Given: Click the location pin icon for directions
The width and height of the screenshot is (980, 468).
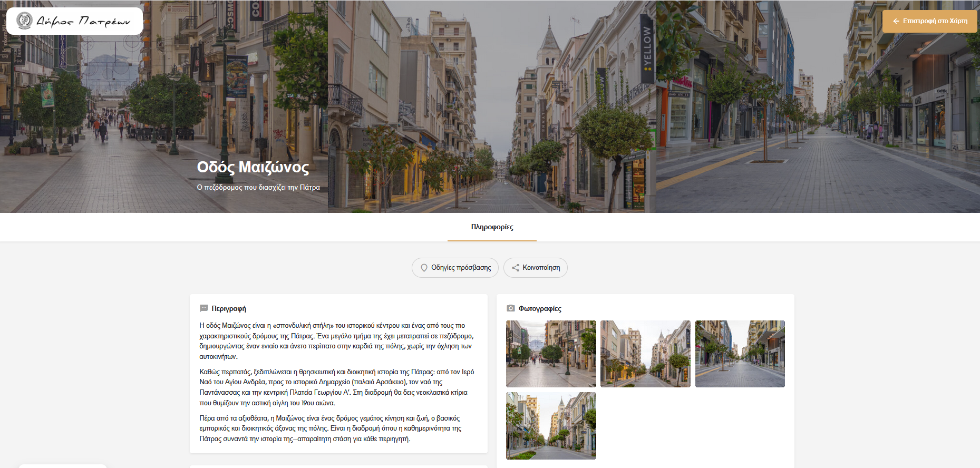Looking at the screenshot, I should [424, 268].
